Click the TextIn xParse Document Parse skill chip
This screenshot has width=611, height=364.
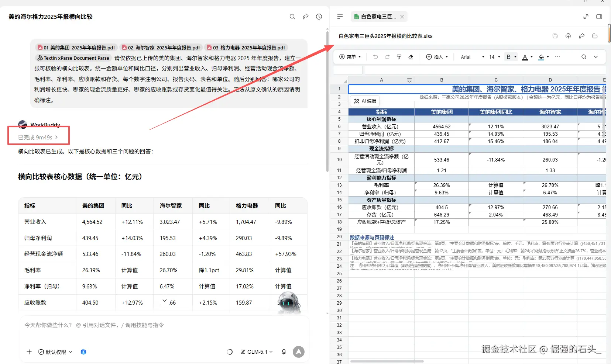pos(73,58)
